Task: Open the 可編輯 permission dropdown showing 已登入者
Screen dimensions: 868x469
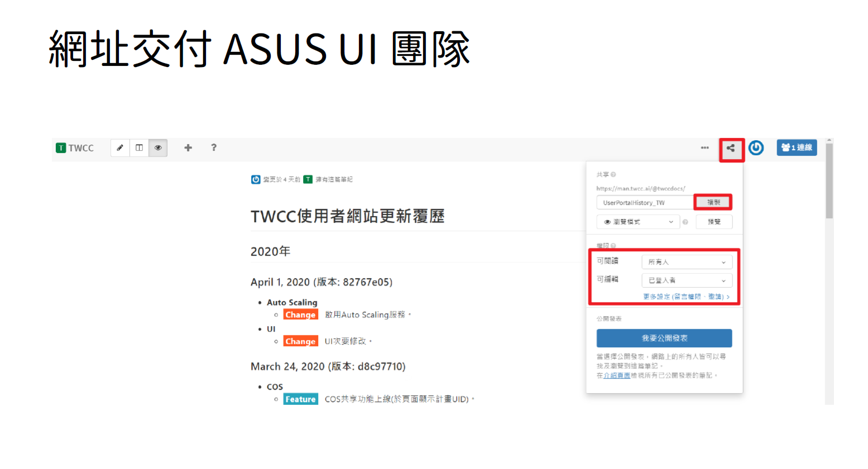Action: coord(687,280)
